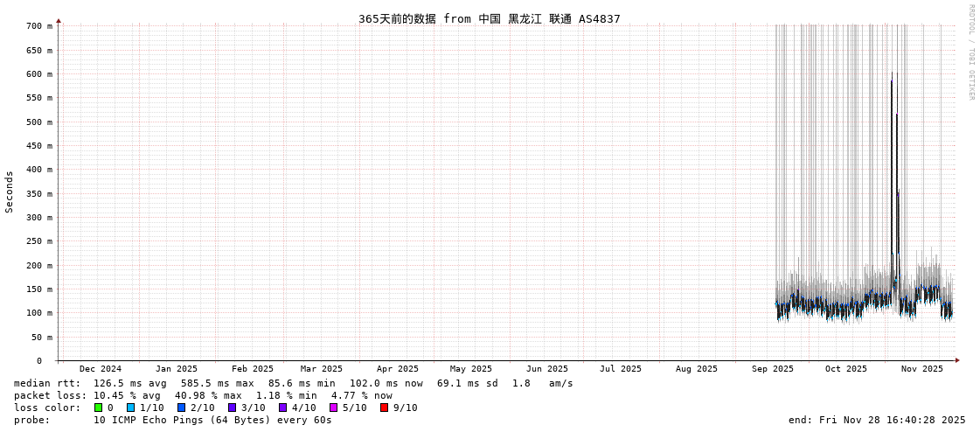
Task: Click the RRDTOOL / TOBI OETIKER watermark
Action: point(970,52)
